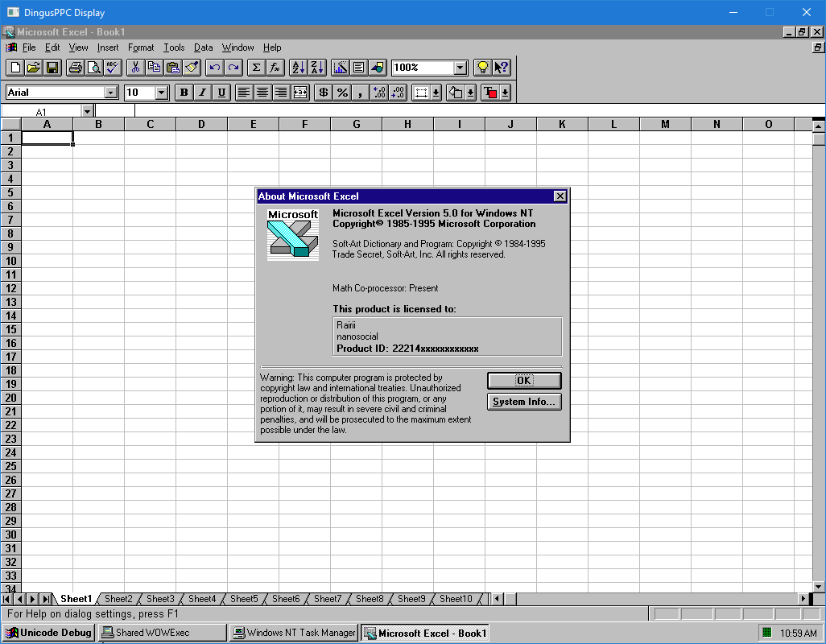826x644 pixels.
Task: Redo the action with the Repeat icon
Action: pyautogui.click(x=233, y=68)
